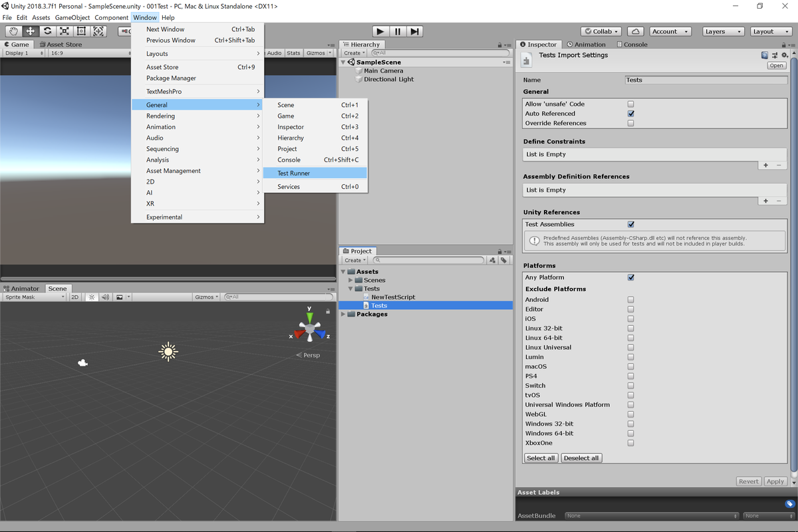798x532 pixels.
Task: Open the Inspector help book icon
Action: pyautogui.click(x=765, y=55)
